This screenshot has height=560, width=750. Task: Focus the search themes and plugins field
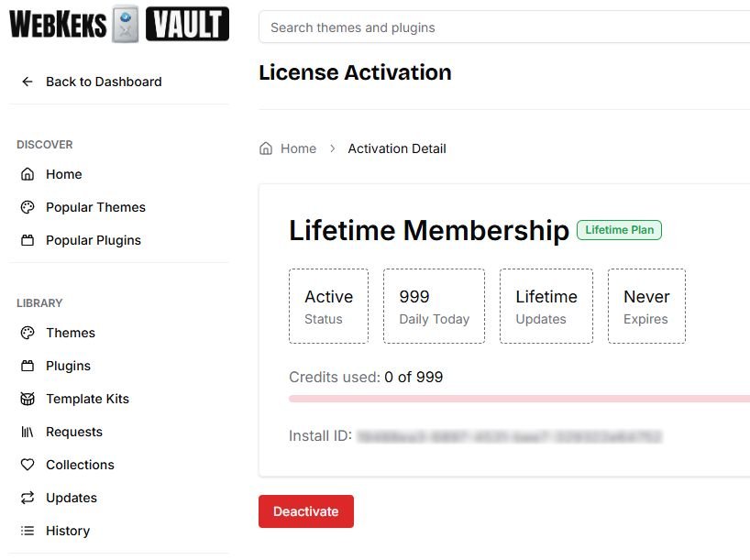point(504,27)
